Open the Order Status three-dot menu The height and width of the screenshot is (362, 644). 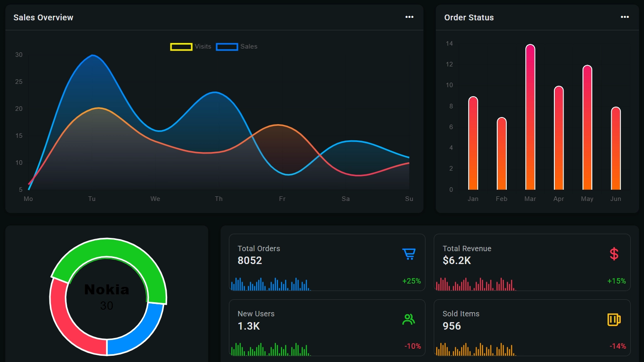(625, 17)
